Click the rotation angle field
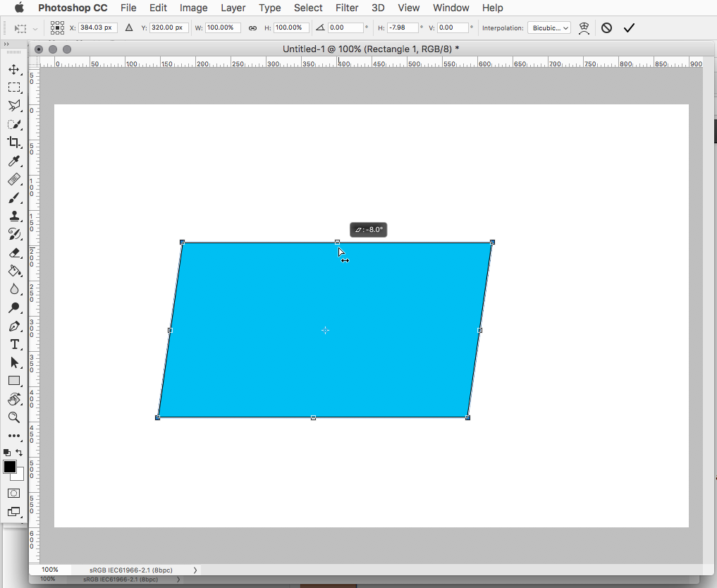Image resolution: width=717 pixels, height=588 pixels. 345,28
